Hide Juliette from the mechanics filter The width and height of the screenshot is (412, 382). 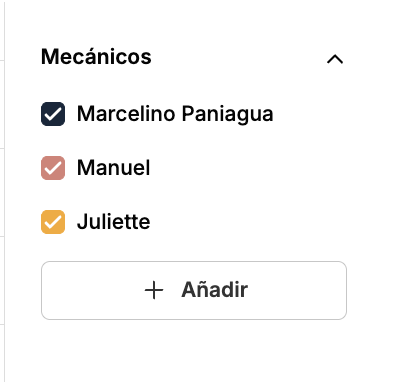[53, 222]
